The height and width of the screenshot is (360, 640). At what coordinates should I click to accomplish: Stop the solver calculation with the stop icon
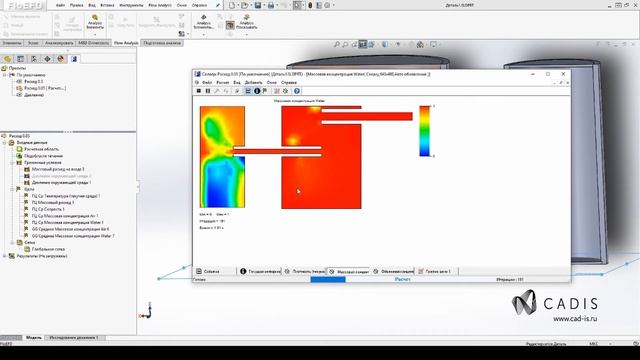tap(199, 91)
